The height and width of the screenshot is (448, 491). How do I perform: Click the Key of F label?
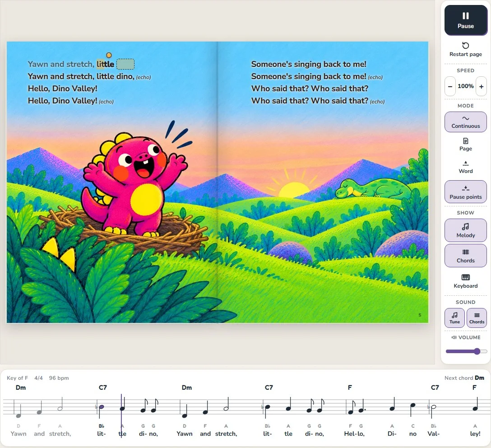pos(17,378)
